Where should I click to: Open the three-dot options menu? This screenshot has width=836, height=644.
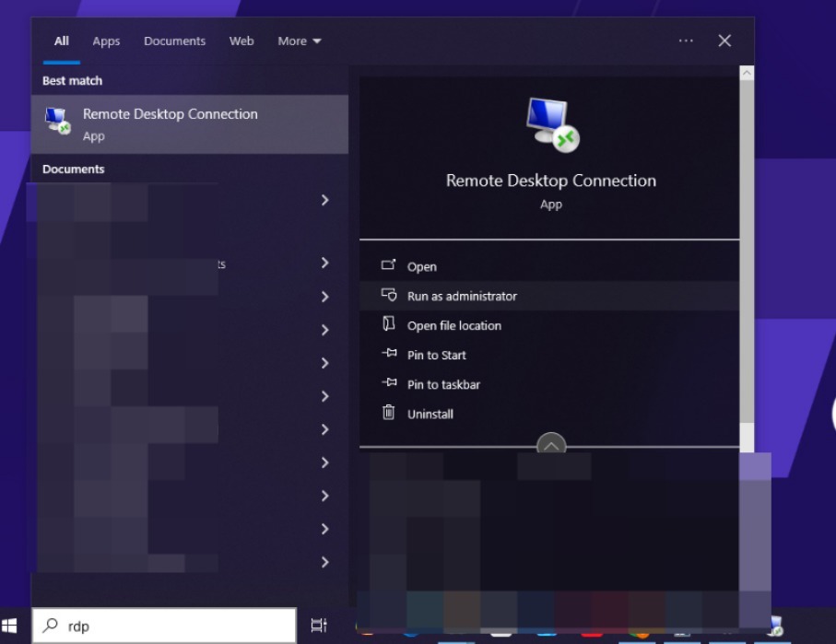(686, 41)
